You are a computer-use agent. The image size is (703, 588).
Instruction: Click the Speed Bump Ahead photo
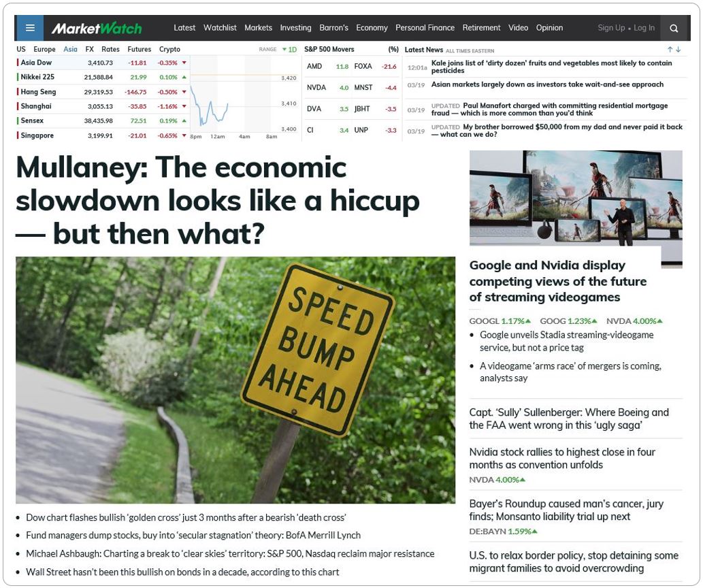(235, 380)
